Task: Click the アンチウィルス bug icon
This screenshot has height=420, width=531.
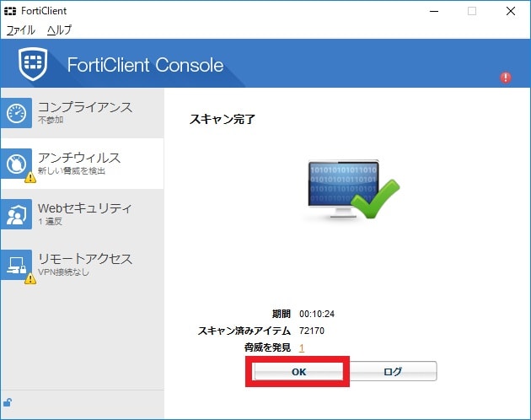Action: point(16,164)
